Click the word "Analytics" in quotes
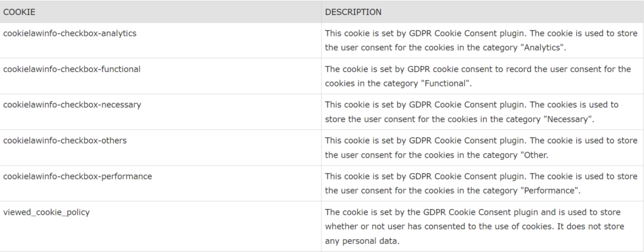Viewport: 644px width, 252px height. point(543,47)
